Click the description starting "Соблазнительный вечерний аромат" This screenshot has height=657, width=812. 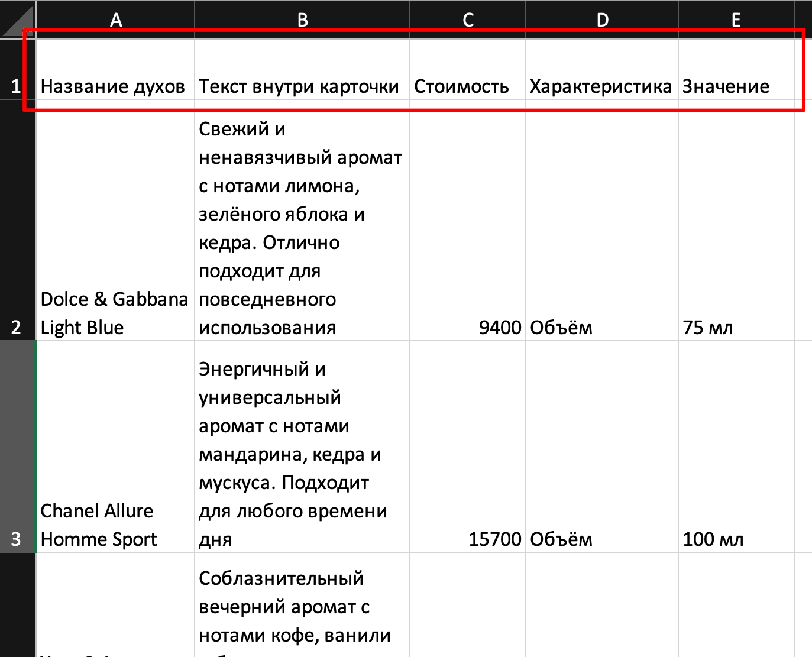click(x=302, y=606)
